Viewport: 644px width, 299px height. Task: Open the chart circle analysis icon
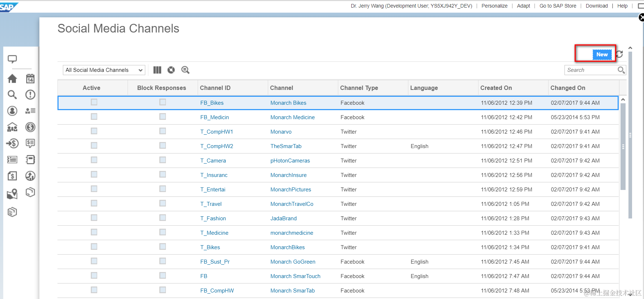tap(30, 176)
